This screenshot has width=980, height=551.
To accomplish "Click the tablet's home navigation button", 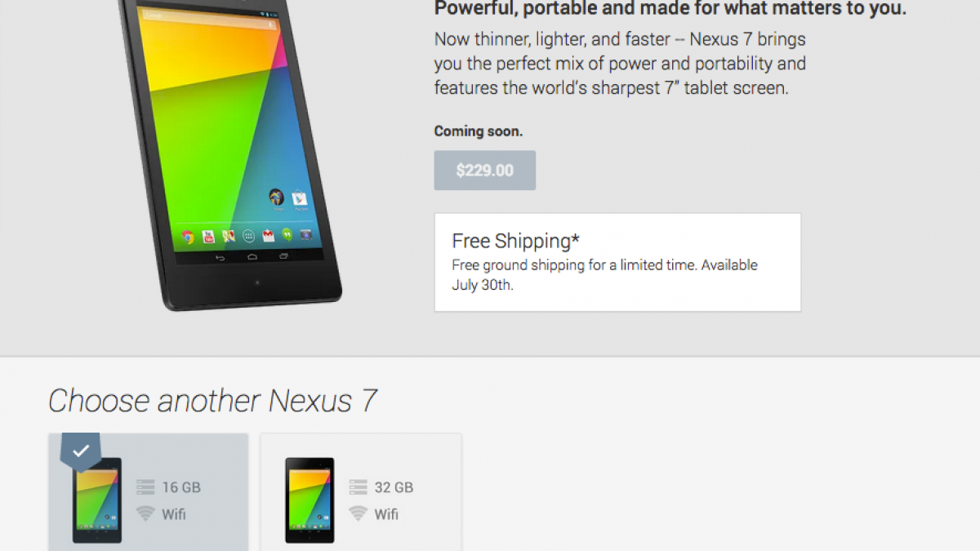I will click(252, 257).
